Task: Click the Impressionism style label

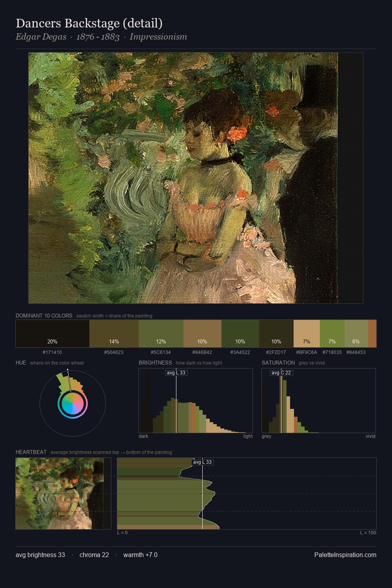Action: coord(158,37)
